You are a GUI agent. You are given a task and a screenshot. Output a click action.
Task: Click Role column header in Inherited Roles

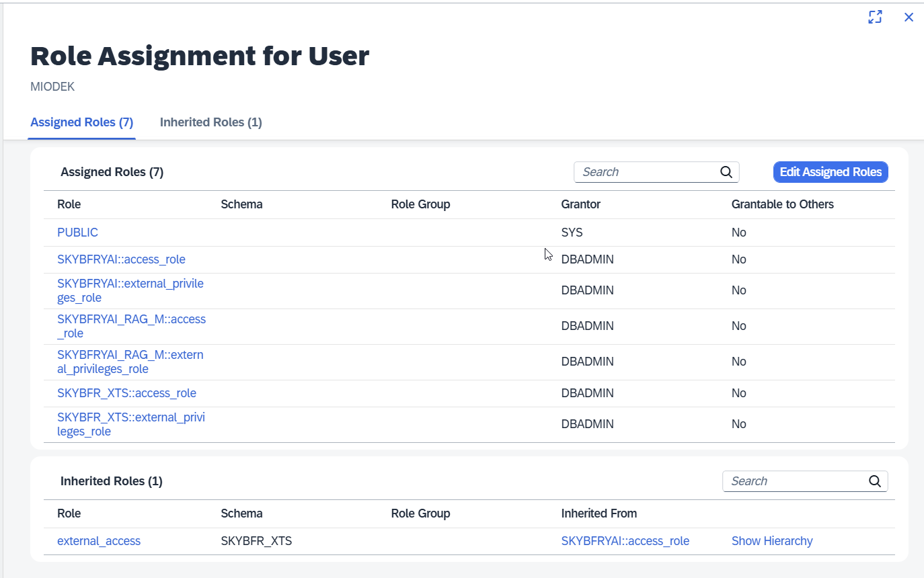[x=69, y=513]
